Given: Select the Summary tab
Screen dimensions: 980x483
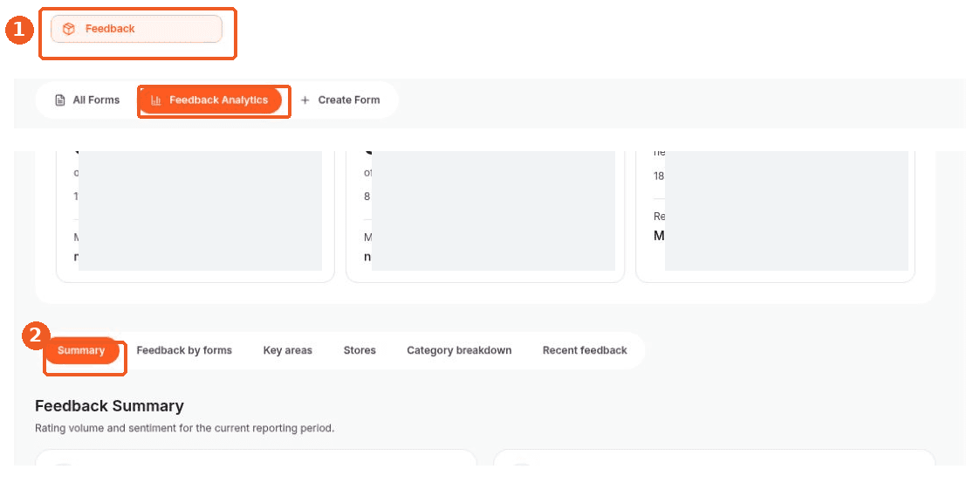Looking at the screenshot, I should [x=81, y=350].
